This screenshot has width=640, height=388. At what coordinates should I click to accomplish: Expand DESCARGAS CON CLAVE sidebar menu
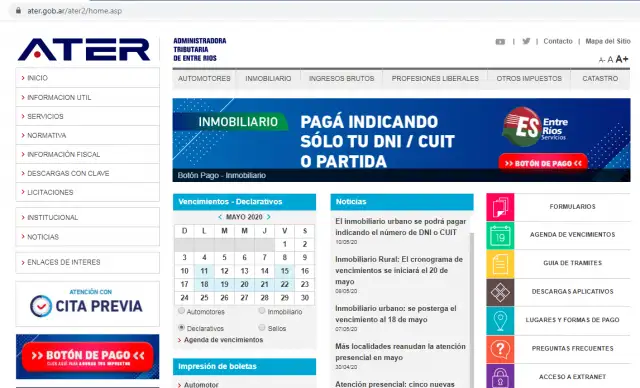(x=87, y=173)
